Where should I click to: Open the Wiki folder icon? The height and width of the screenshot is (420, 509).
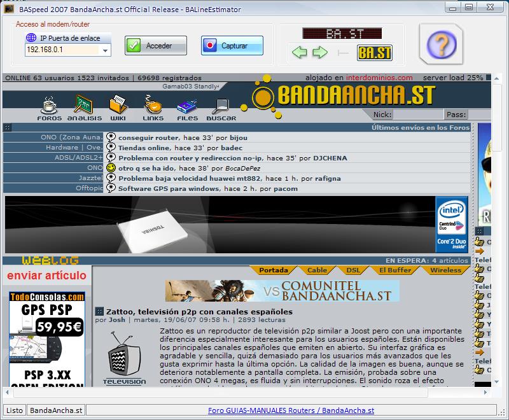click(118, 104)
